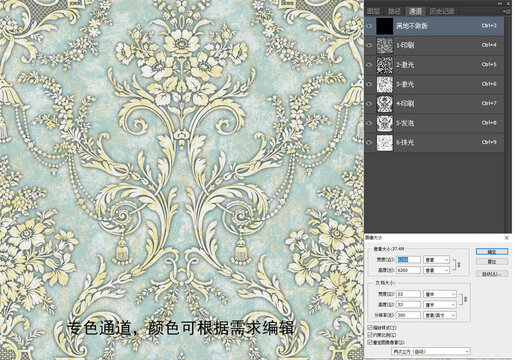Open the pixel height unit dropdown
The height and width of the screenshot is (360, 515).
pyautogui.click(x=436, y=270)
